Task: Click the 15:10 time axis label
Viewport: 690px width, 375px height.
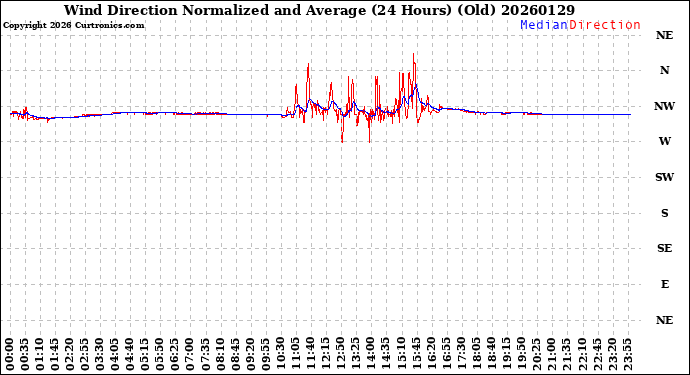Action: 401,355
